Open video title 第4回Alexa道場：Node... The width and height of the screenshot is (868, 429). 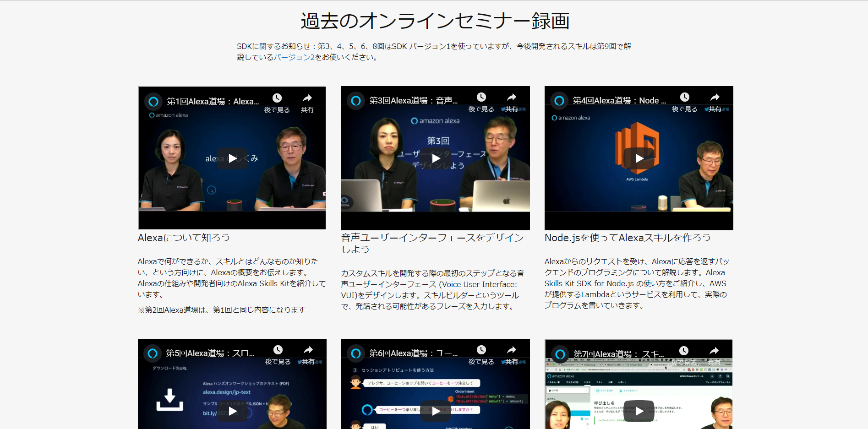coord(619,100)
